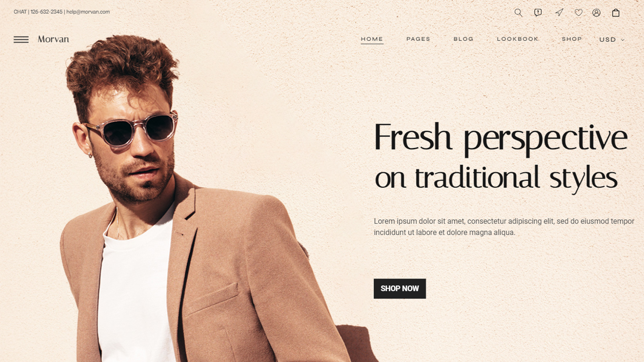
Task: Expand the USD currency dropdown
Action: tap(612, 39)
